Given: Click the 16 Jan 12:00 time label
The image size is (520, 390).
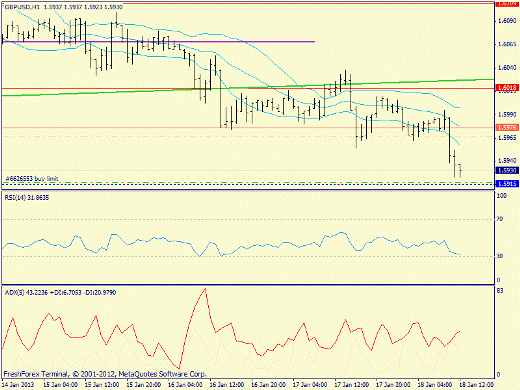Looking at the screenshot, I should (227, 385).
